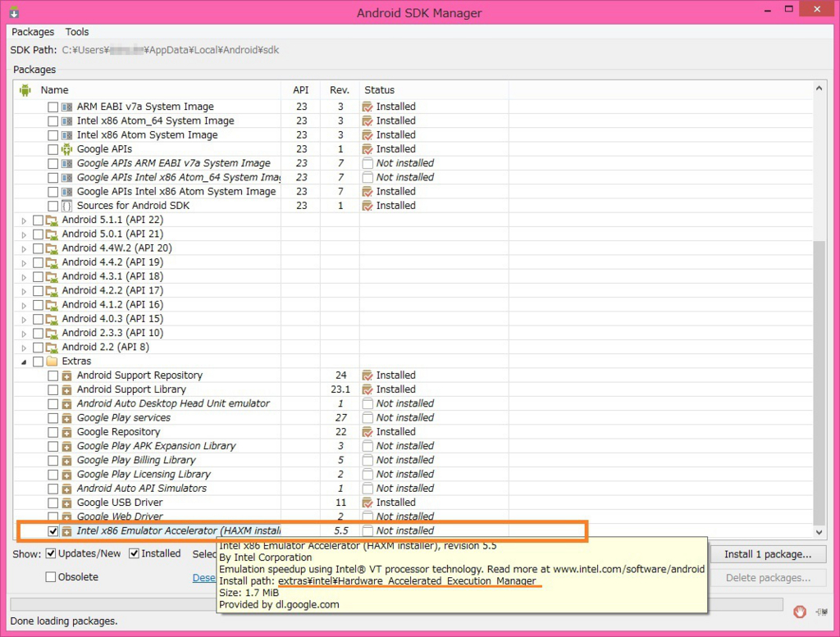Image resolution: width=840 pixels, height=637 pixels.
Task: Click the Google Play services package icon
Action: tap(66, 418)
